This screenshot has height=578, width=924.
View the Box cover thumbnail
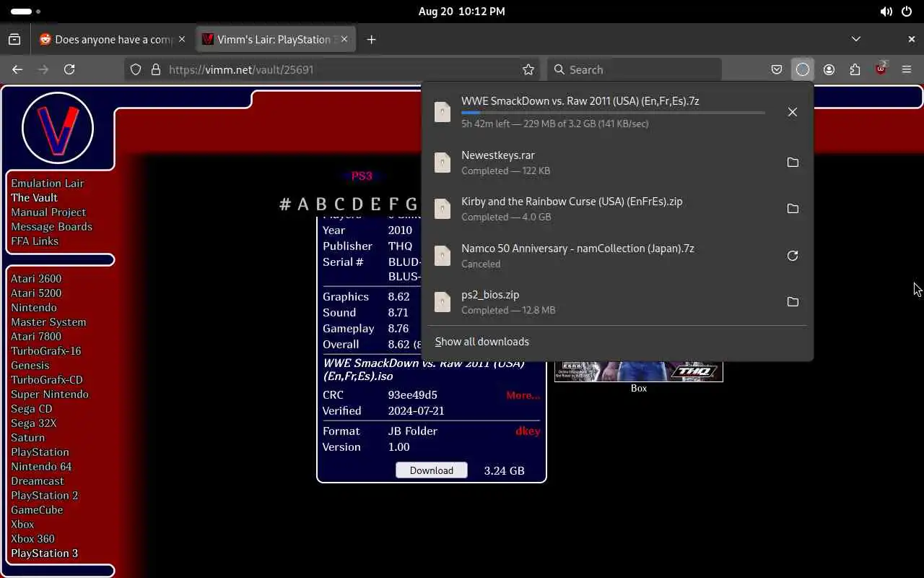638,371
